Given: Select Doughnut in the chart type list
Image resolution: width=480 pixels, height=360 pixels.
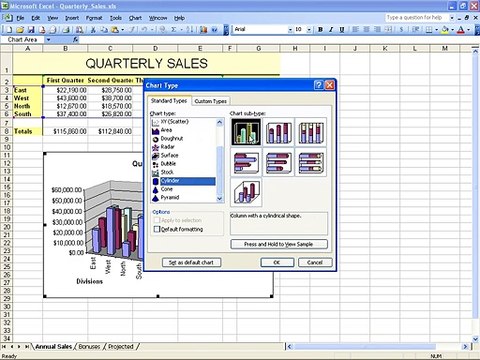Looking at the screenshot, I should click(x=183, y=138).
